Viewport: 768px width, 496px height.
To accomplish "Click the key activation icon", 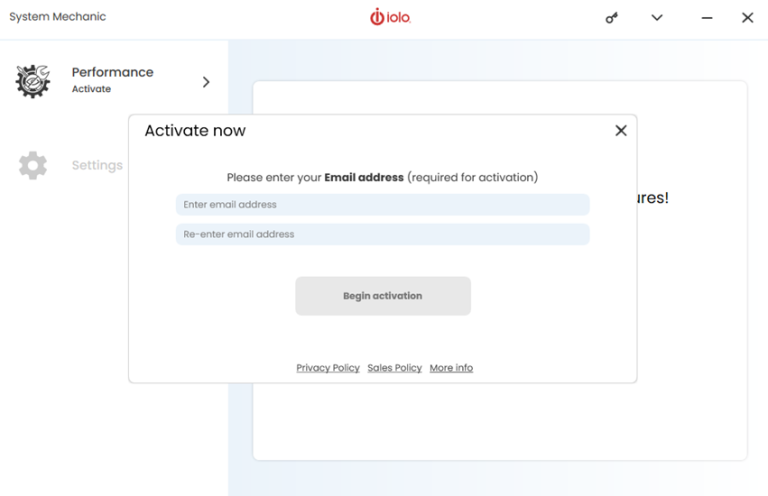I will (x=612, y=18).
